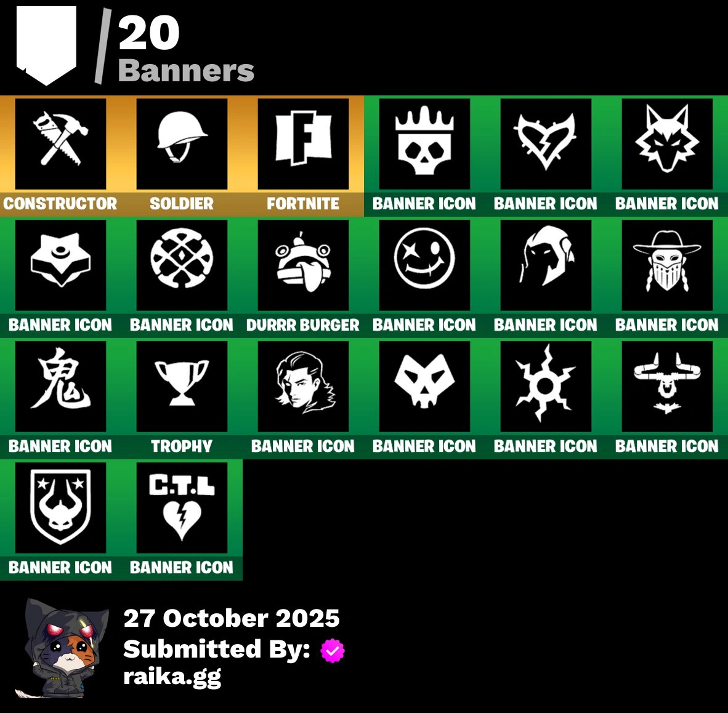728x713 pixels.
Task: Open the hooded cat avatar image
Action: click(62, 648)
